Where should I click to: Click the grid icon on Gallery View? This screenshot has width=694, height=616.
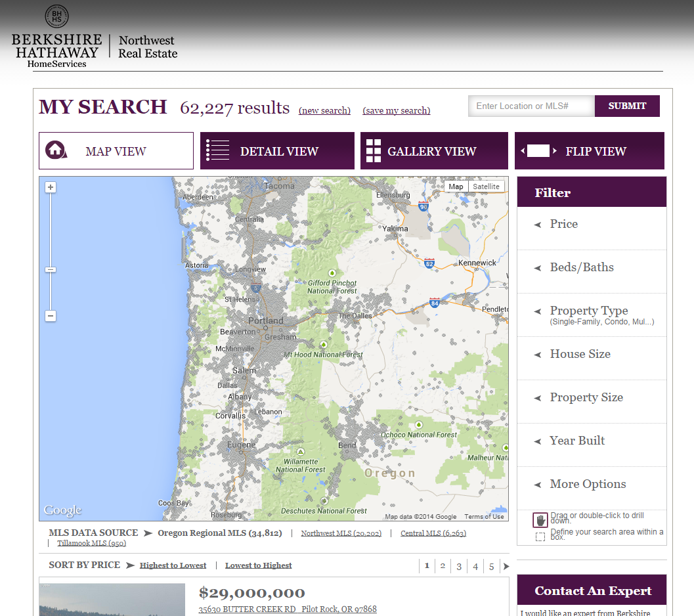374,150
